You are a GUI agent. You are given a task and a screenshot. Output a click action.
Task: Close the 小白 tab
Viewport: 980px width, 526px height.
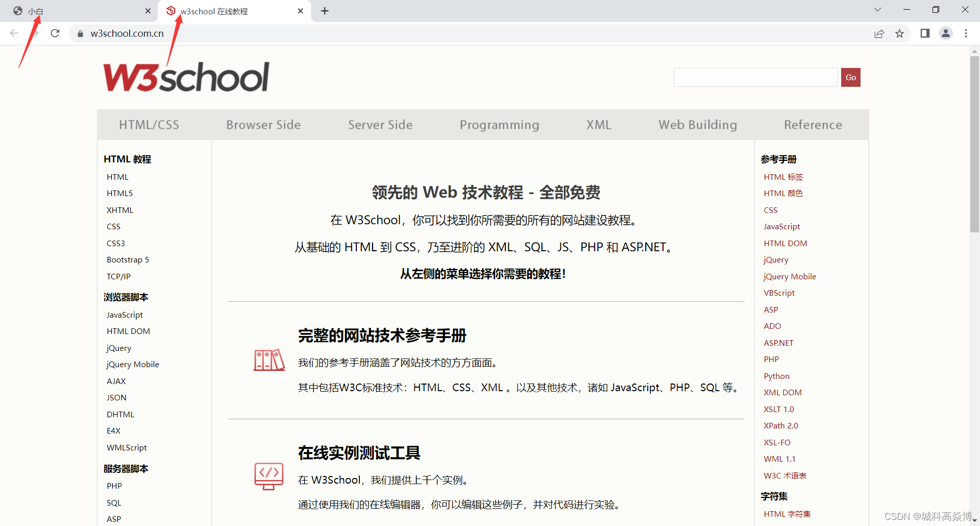148,11
